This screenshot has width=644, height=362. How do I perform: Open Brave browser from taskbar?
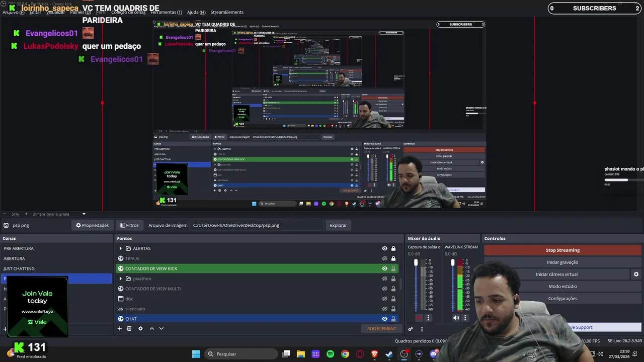(x=374, y=354)
